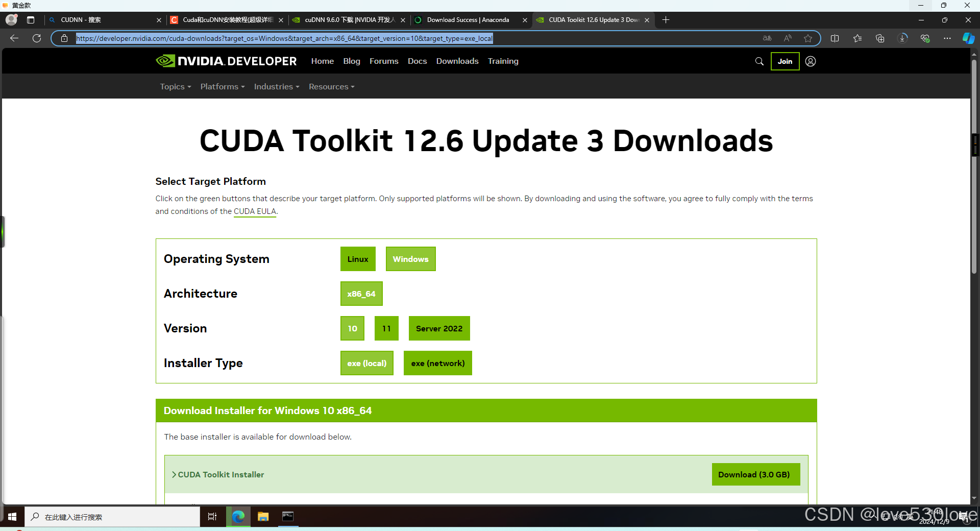The width and height of the screenshot is (980, 531).
Task: Open the Blog nav item
Action: click(x=352, y=61)
